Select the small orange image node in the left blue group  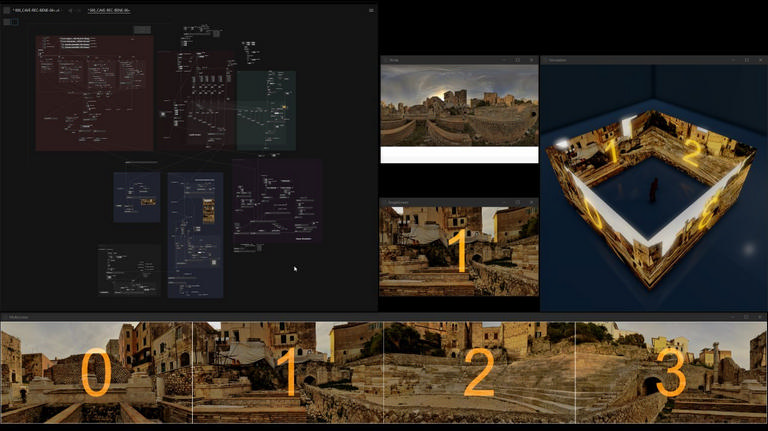point(148,202)
